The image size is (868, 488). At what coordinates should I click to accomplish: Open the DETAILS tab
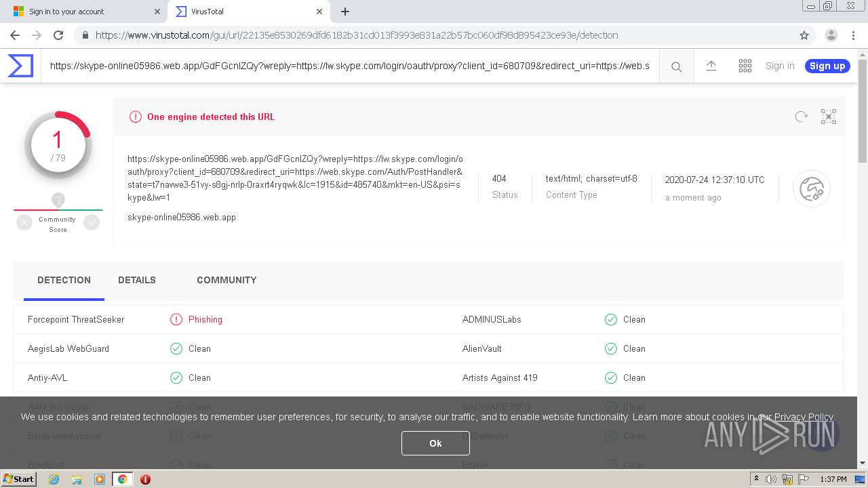tap(137, 280)
